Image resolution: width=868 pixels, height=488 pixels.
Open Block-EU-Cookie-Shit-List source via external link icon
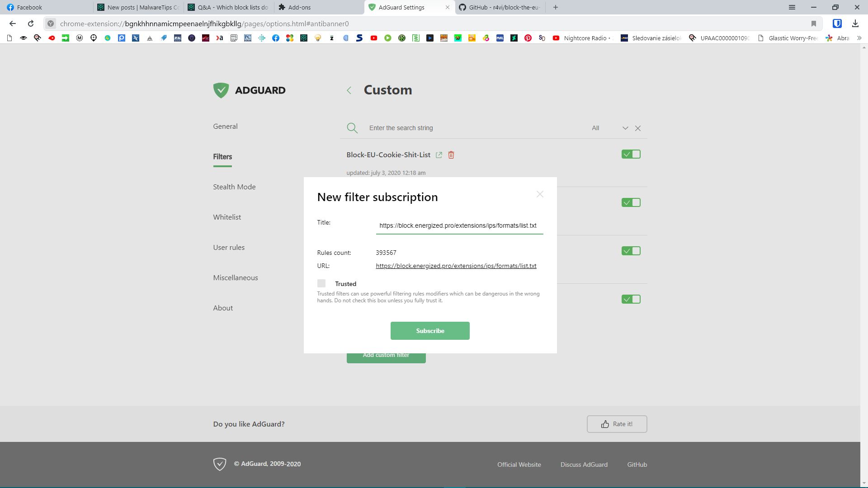[439, 155]
